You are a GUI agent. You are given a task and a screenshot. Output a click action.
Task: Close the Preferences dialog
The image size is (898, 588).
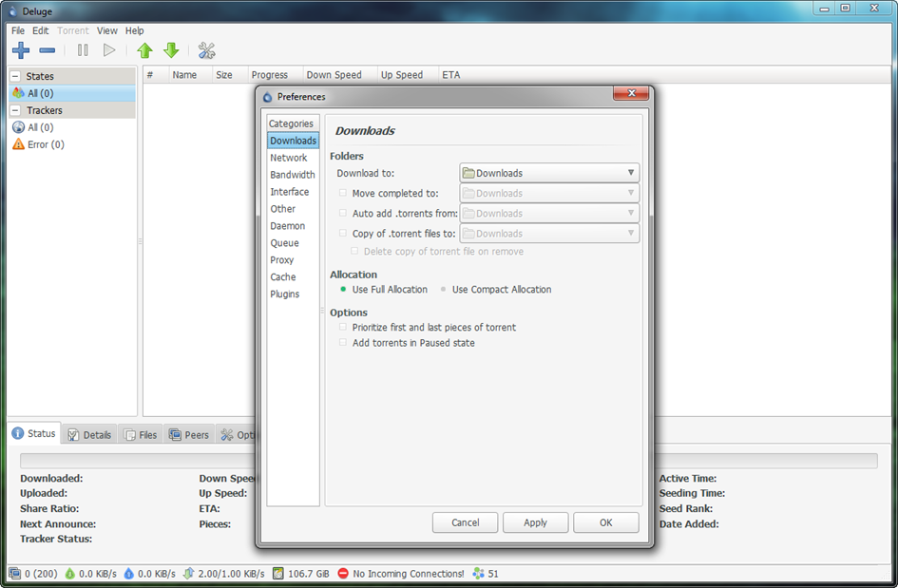coord(631,93)
